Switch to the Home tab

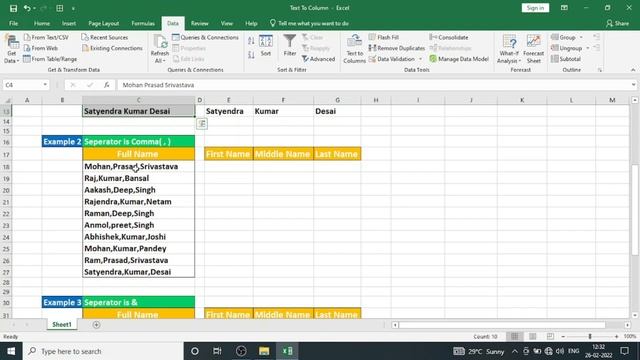pos(42,23)
